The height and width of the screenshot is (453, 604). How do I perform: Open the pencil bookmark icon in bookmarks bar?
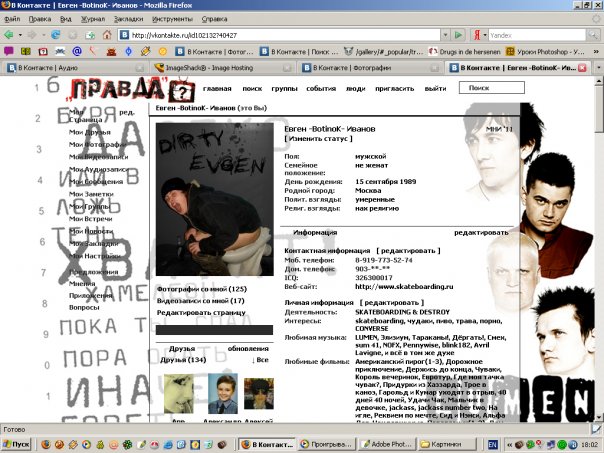[146, 51]
